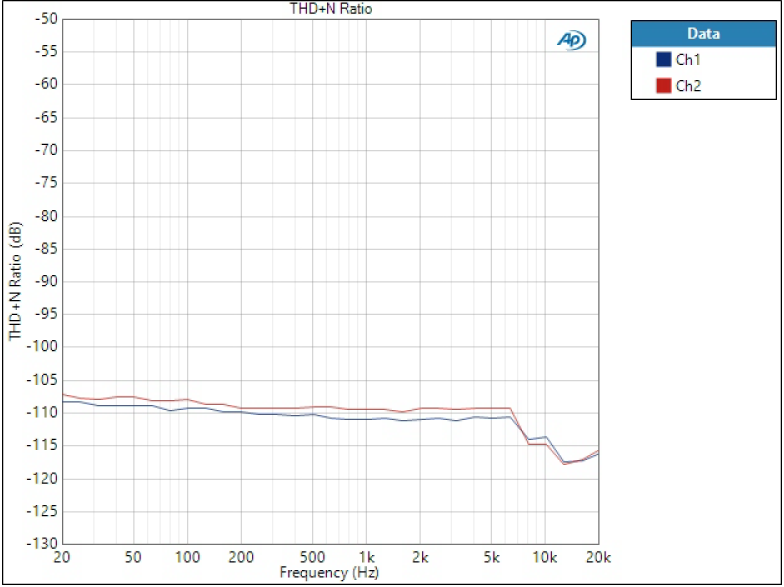Screen dimensions: 784x587
Task: Click the 50 x-axis tick label
Action: pos(133,556)
